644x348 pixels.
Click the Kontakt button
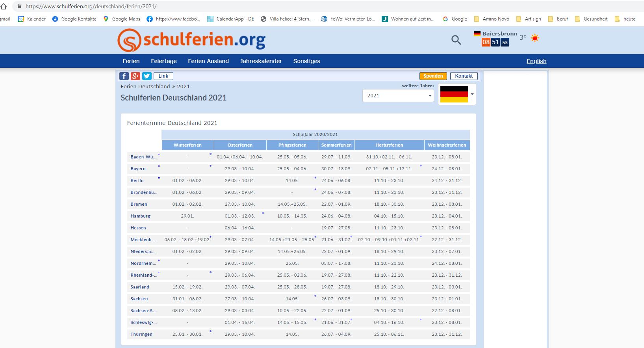464,76
